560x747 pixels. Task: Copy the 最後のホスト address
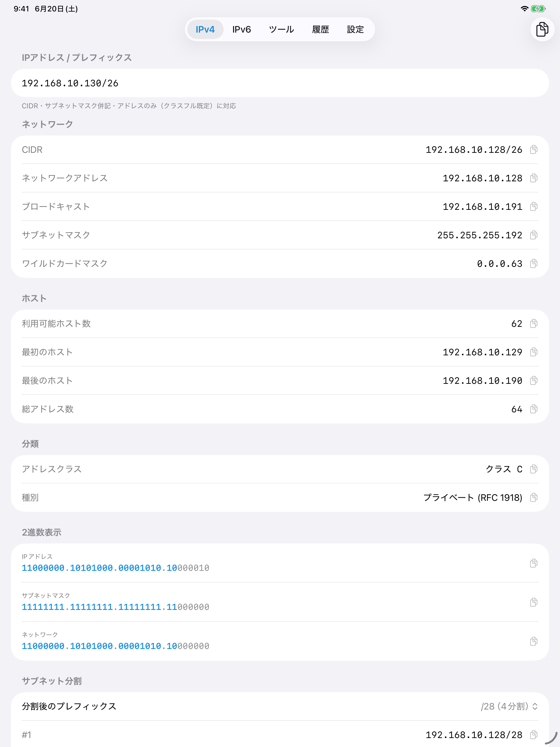click(533, 381)
